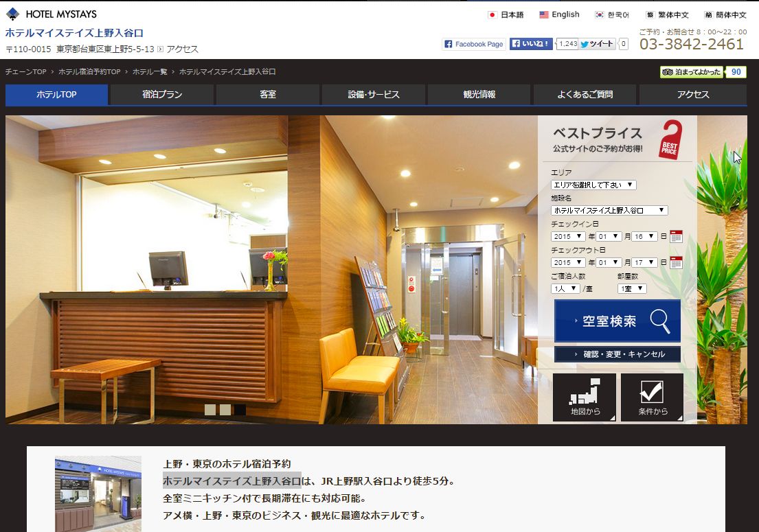Click the Hotel Mystays logo
Viewport: 759px width, 532px height.
pos(52,14)
